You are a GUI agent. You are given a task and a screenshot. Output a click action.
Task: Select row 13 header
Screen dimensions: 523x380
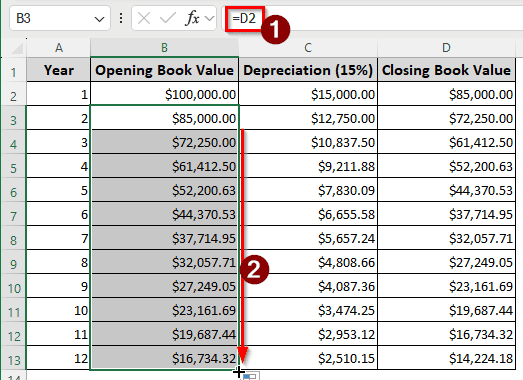tap(13, 358)
